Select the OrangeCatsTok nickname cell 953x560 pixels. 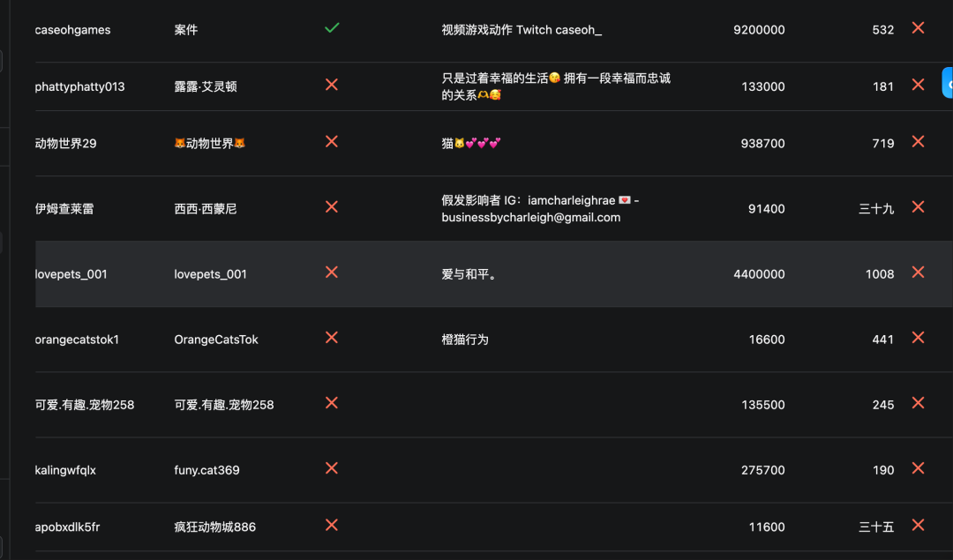tap(216, 340)
